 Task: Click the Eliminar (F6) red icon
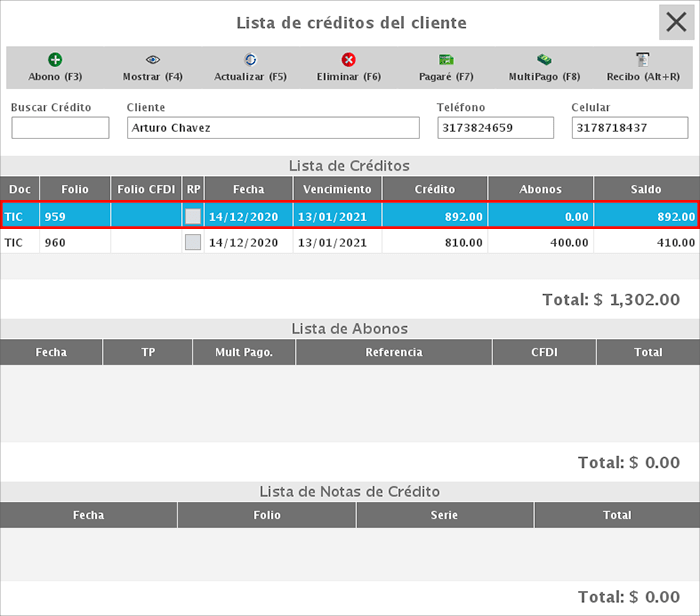coord(348,60)
